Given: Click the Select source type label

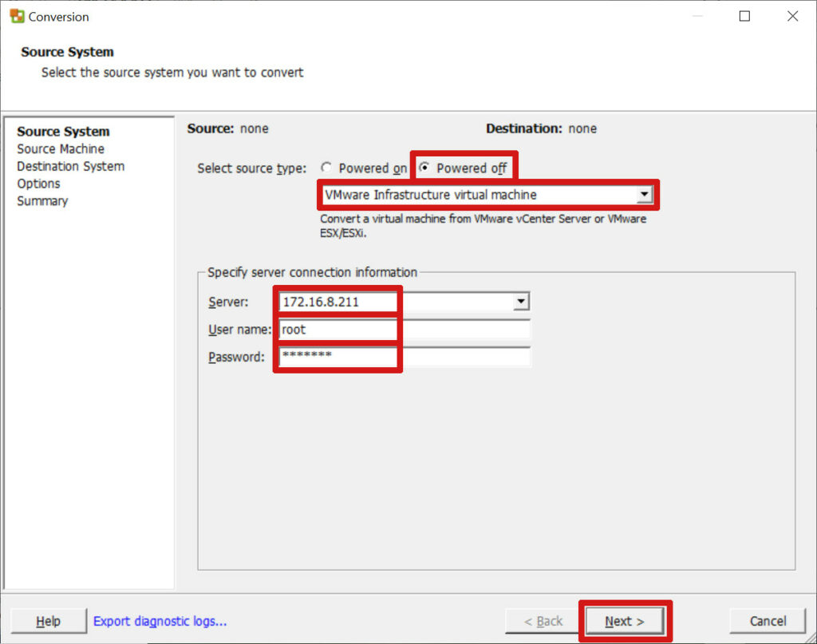Looking at the screenshot, I should tap(251, 168).
